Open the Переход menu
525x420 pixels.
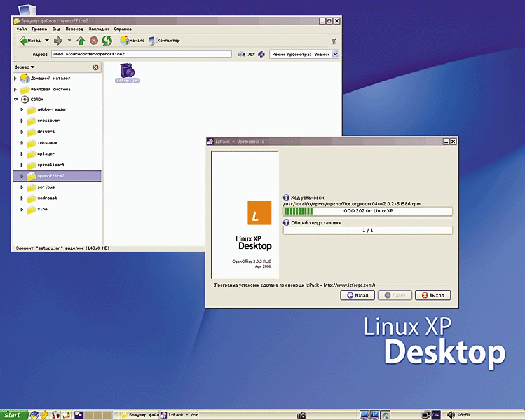74,29
